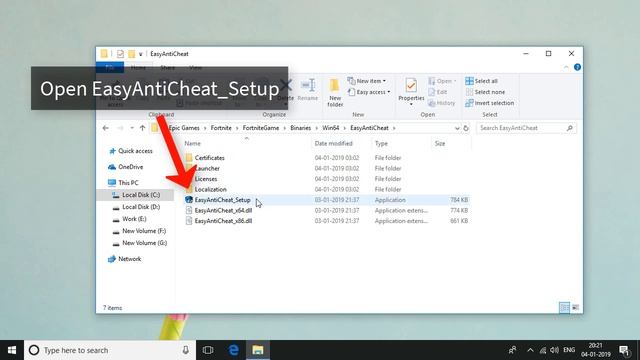The image size is (640, 360).
Task: Open the File ribbon tab
Action: point(110,68)
